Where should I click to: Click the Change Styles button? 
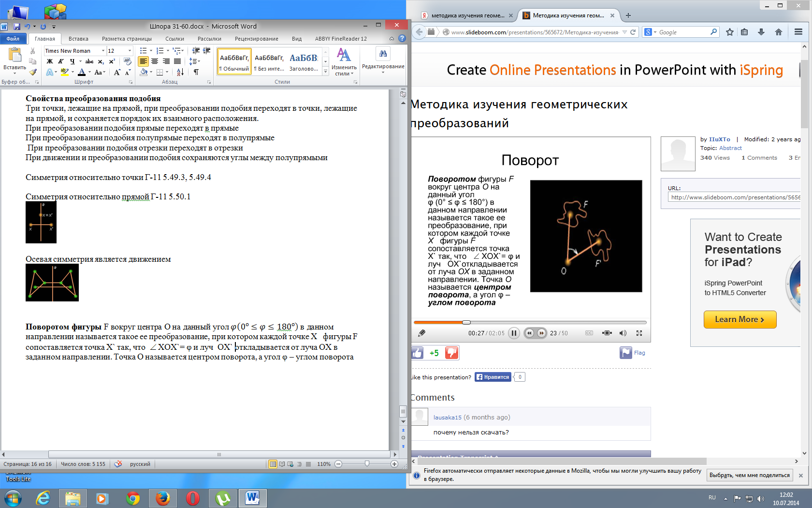pyautogui.click(x=344, y=61)
